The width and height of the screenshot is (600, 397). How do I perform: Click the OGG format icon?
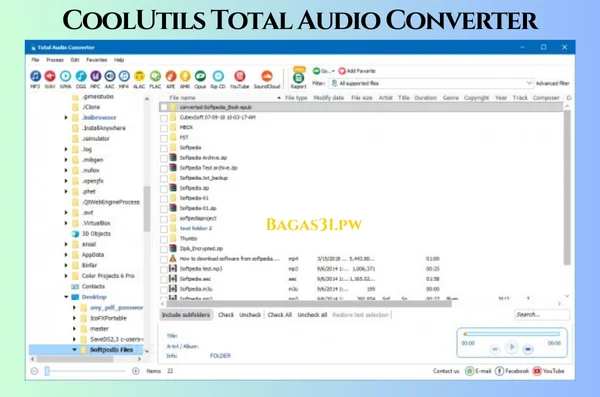pyautogui.click(x=81, y=76)
